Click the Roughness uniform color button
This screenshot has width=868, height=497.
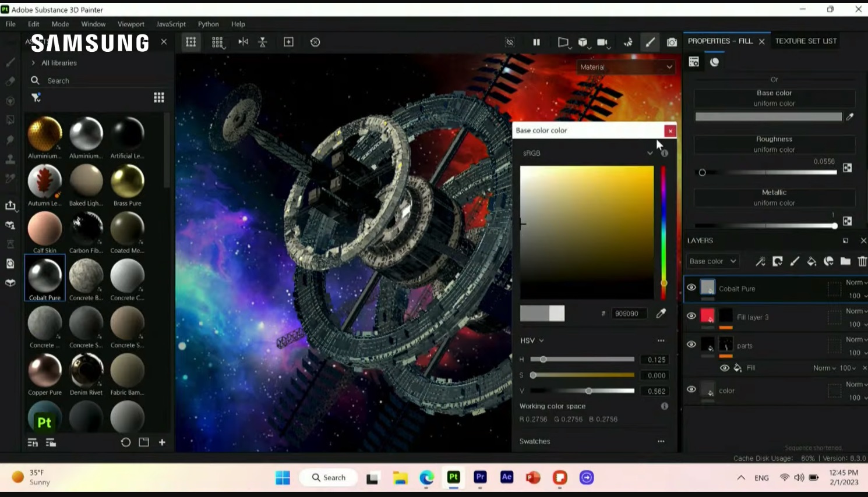[774, 144]
